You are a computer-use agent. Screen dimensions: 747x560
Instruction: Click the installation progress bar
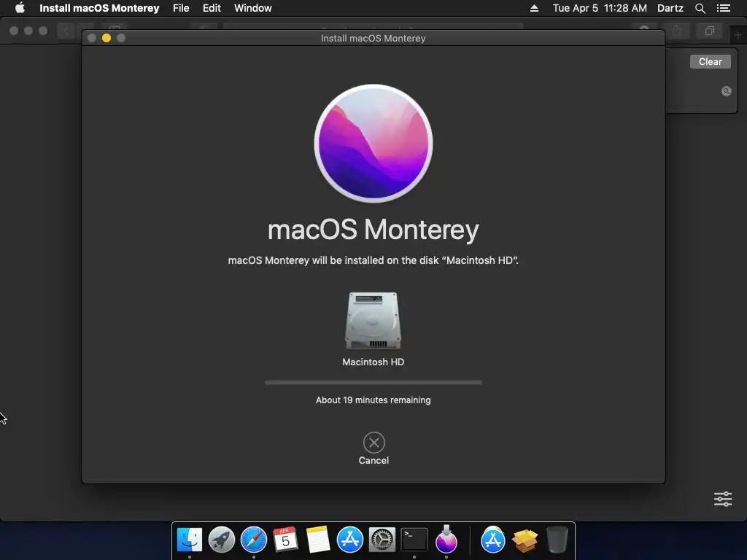point(373,382)
